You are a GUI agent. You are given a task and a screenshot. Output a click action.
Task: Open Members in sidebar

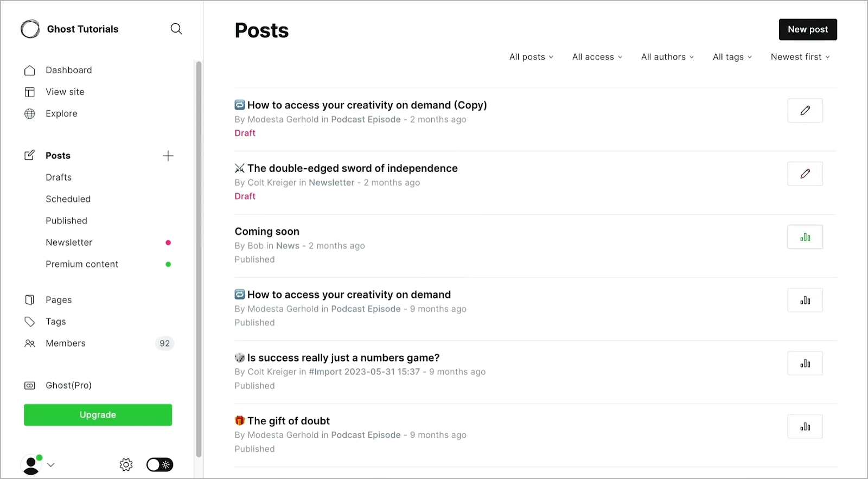point(66,343)
